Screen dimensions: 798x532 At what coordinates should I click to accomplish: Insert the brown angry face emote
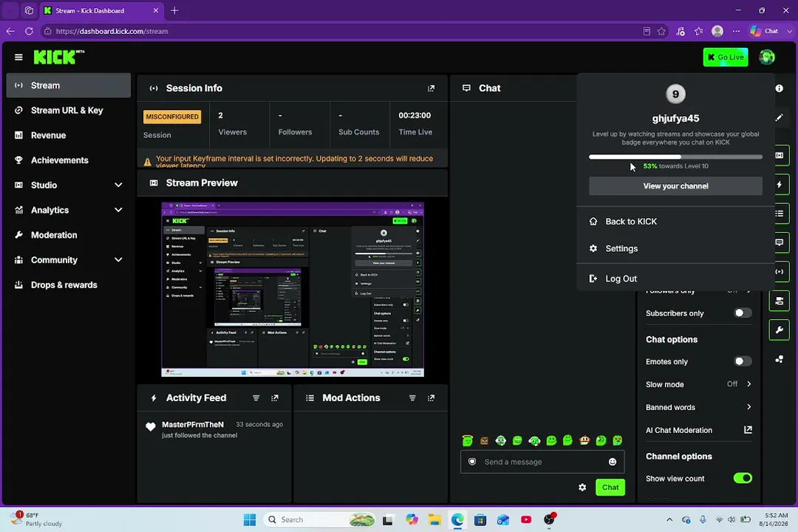[484, 440]
